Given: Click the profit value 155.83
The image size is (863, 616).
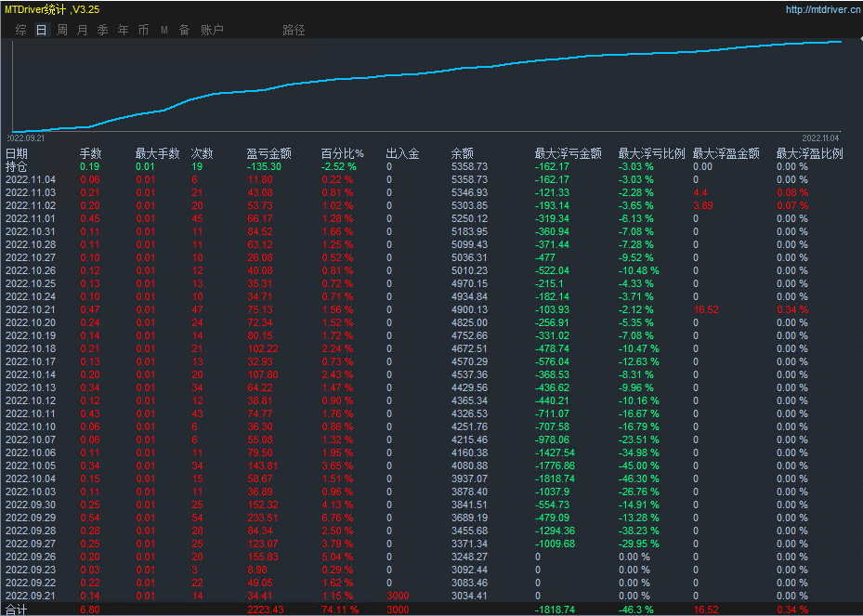Looking at the screenshot, I should pyautogui.click(x=263, y=557).
